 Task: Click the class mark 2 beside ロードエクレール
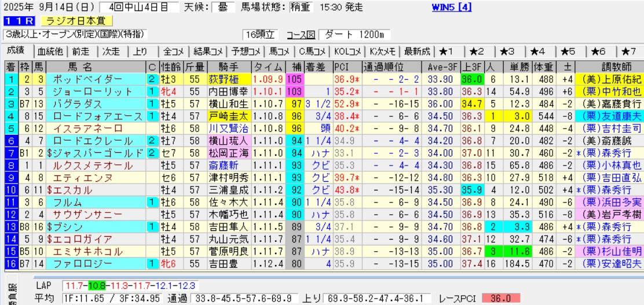click(152, 140)
